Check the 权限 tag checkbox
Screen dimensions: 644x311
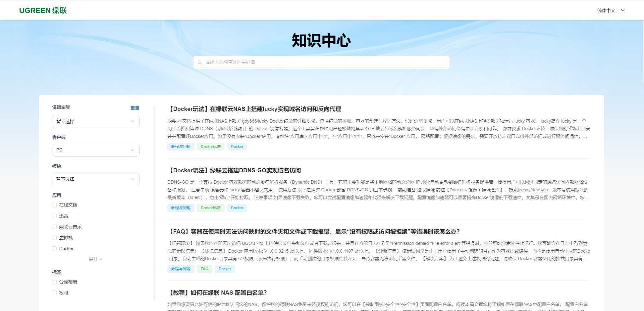pyautogui.click(x=54, y=293)
